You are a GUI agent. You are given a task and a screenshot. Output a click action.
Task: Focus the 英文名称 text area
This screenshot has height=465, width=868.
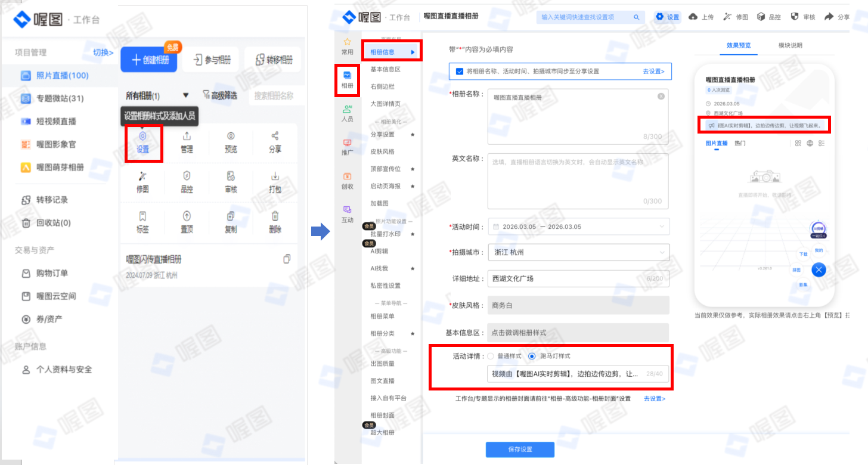[578, 182]
